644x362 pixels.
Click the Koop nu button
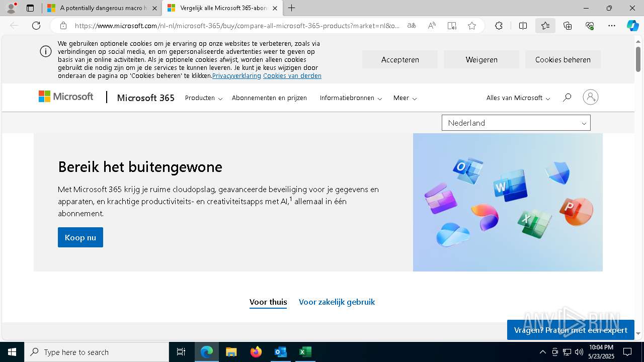pos(80,237)
